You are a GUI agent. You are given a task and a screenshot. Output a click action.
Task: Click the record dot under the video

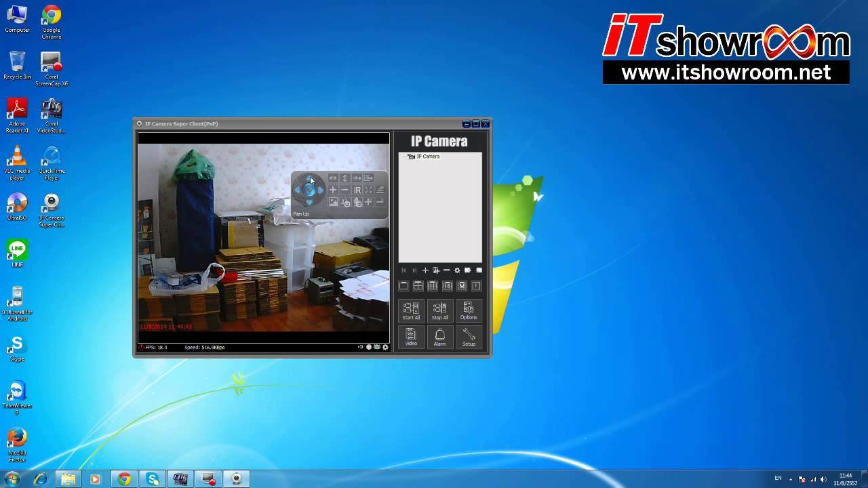coord(369,347)
